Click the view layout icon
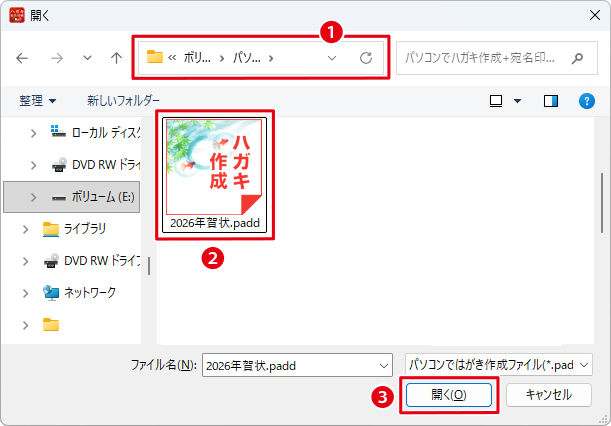611x426 pixels. tap(496, 101)
